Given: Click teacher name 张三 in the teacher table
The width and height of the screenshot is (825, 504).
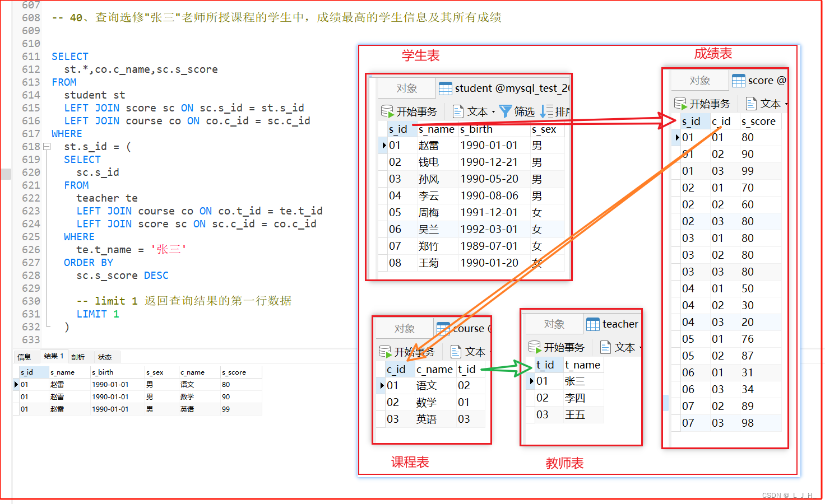Looking at the screenshot, I should click(575, 381).
